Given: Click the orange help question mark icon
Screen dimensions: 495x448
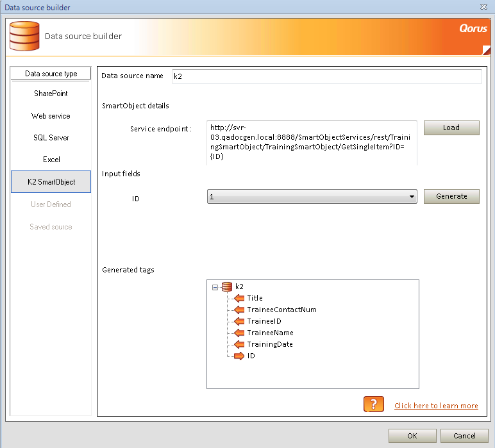Looking at the screenshot, I should coord(373,404).
